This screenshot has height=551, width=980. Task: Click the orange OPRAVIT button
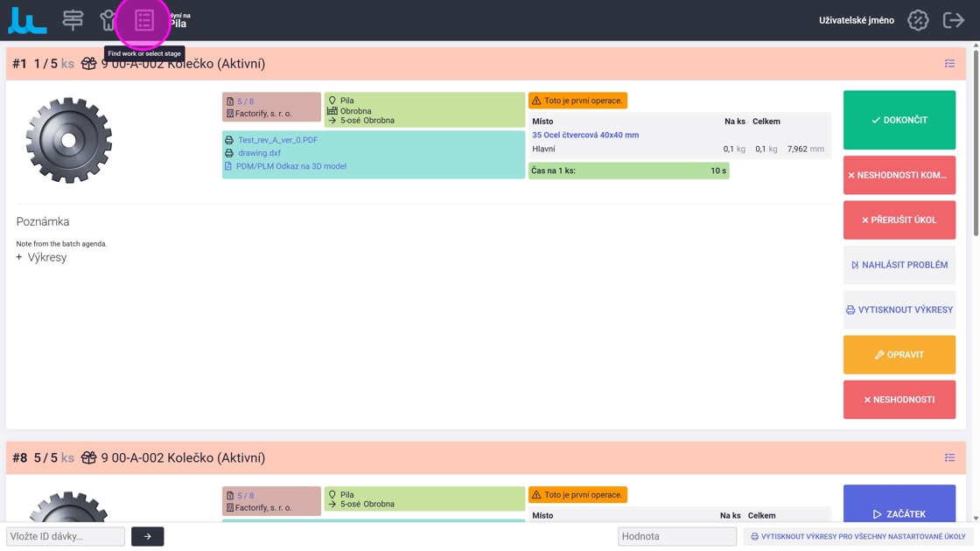coord(899,355)
